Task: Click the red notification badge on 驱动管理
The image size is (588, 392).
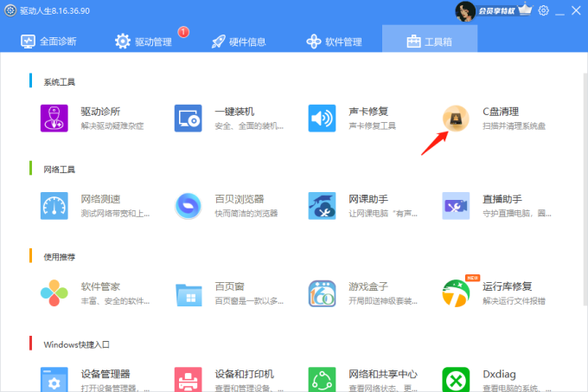Action: [183, 32]
